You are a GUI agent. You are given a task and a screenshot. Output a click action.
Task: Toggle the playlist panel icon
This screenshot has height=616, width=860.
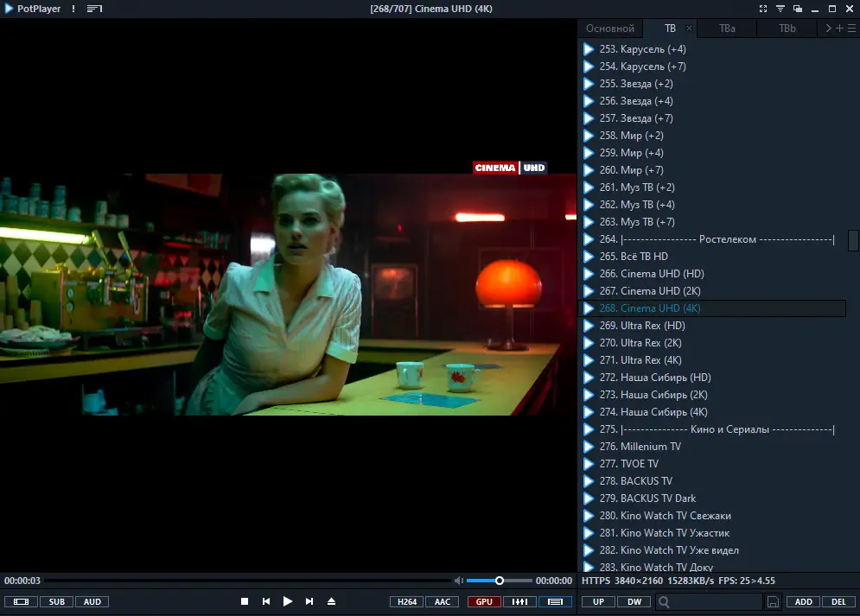click(555, 602)
